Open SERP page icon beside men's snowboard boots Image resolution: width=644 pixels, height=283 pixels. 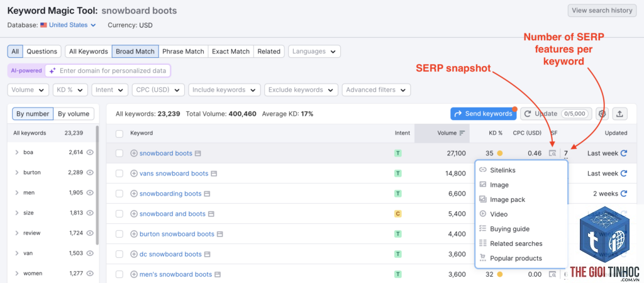click(218, 274)
